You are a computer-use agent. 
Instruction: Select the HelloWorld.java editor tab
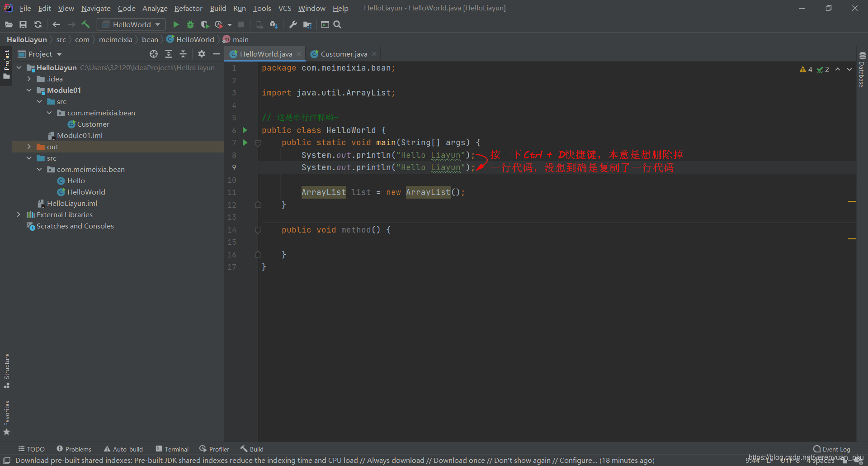coord(266,54)
